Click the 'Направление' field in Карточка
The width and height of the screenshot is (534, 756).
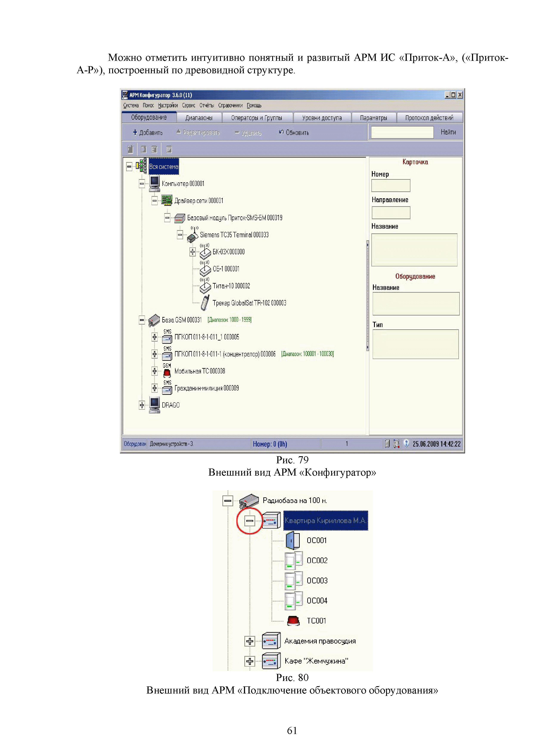click(x=391, y=212)
